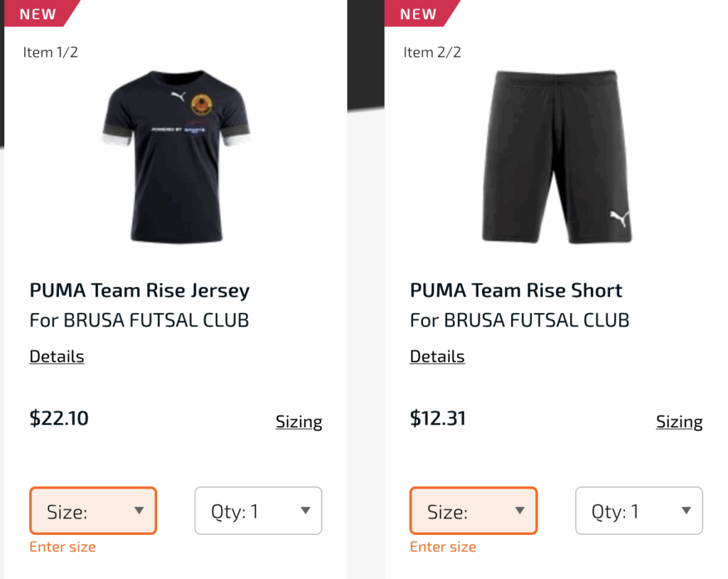The width and height of the screenshot is (728, 579).
Task: Expand the shorts Qty selector
Action: click(638, 511)
